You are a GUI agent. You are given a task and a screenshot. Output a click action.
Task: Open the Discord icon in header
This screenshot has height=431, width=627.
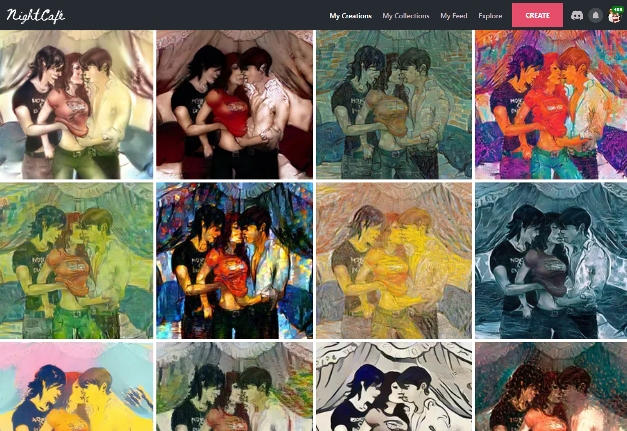tap(577, 16)
